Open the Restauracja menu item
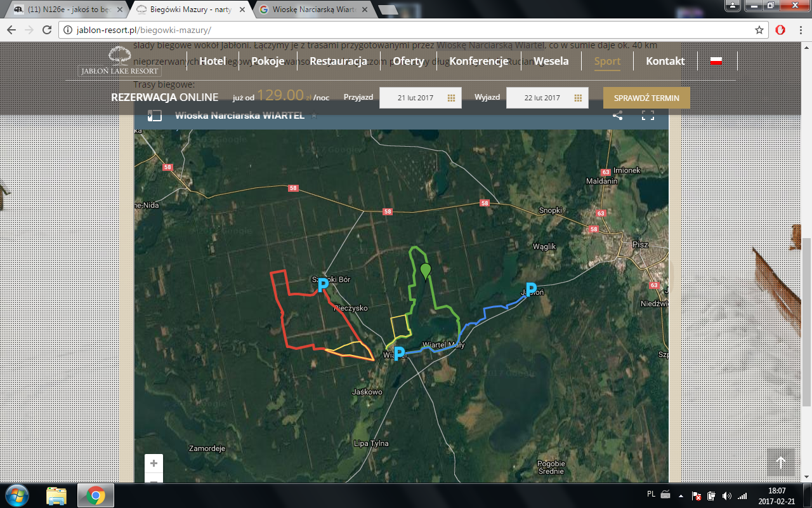The width and height of the screenshot is (812, 508). coord(338,61)
